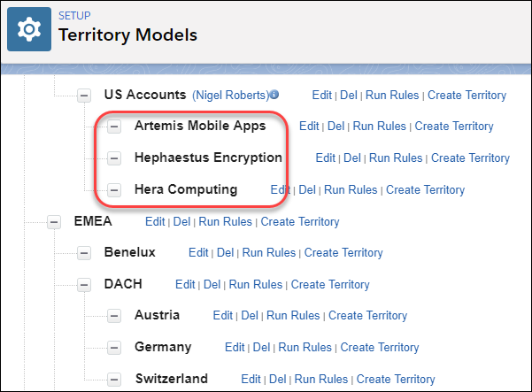
Task: Delete the Artemis Mobile Apps territory
Action: coord(335,127)
